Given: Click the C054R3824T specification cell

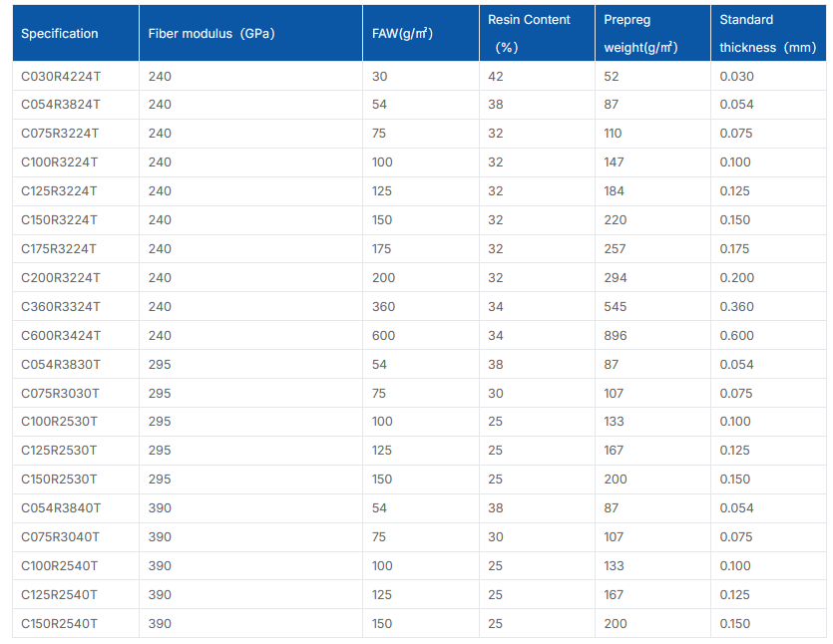Looking at the screenshot, I should click(x=60, y=105).
